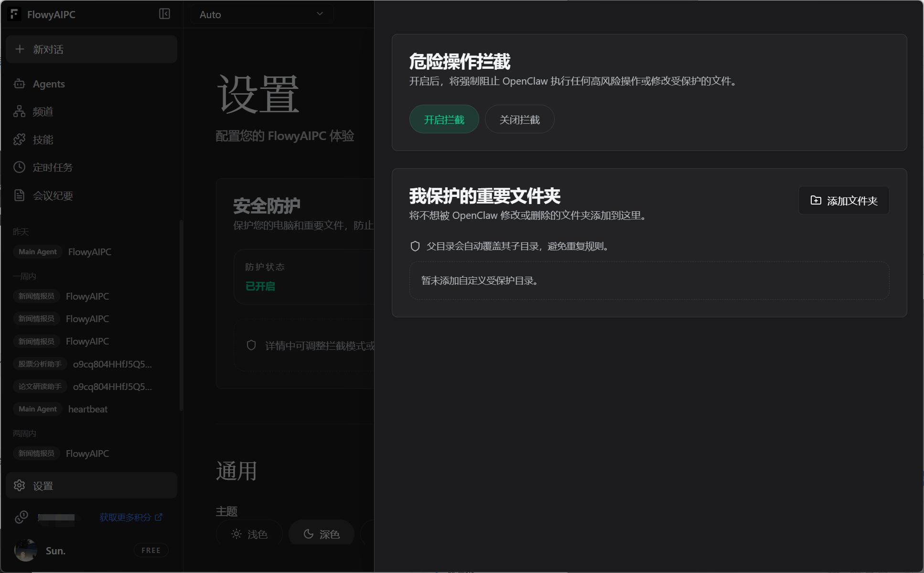Select the 浅色 theme option
The height and width of the screenshot is (573, 924).
click(x=249, y=533)
